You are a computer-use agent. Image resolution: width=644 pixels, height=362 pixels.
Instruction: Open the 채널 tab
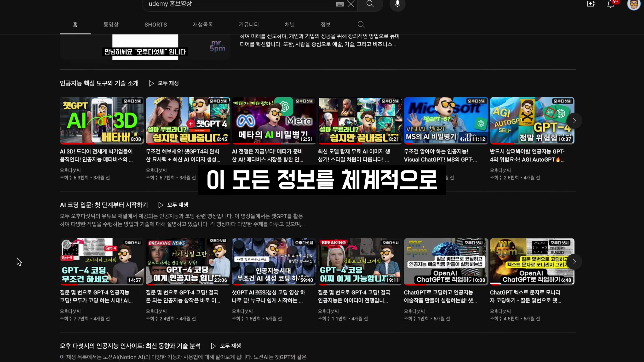[290, 24]
